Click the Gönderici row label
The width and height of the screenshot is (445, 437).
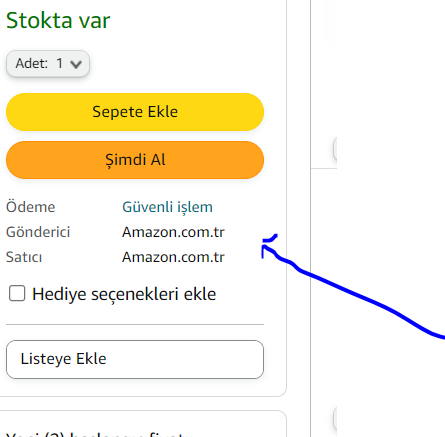pos(38,232)
